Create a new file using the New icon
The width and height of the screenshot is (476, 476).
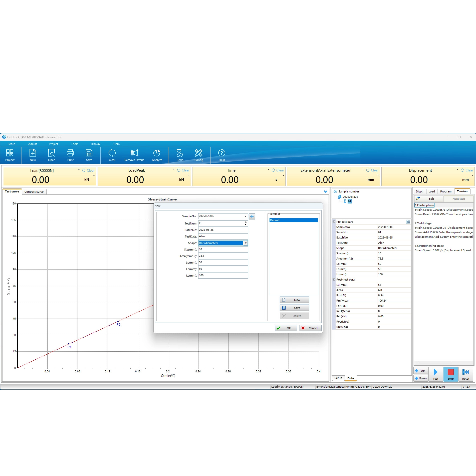(33, 155)
